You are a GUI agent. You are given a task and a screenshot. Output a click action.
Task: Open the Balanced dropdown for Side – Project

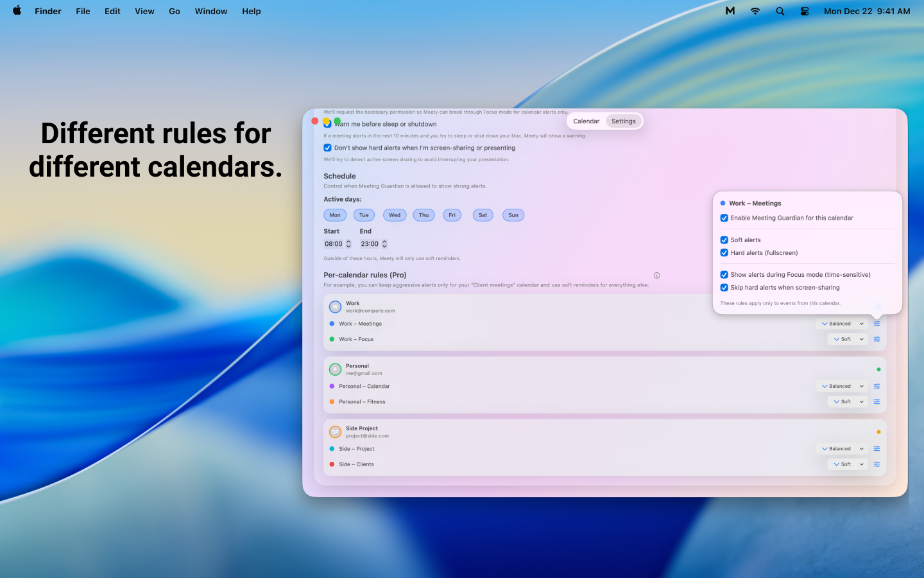click(x=841, y=448)
